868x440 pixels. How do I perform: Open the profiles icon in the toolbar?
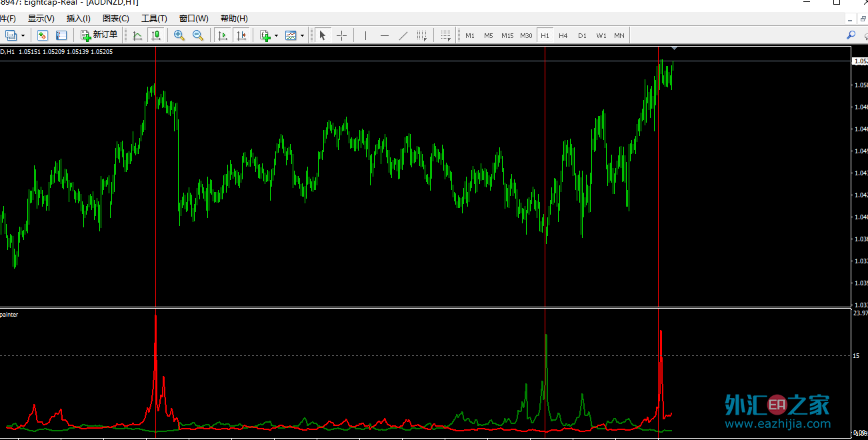coord(11,35)
